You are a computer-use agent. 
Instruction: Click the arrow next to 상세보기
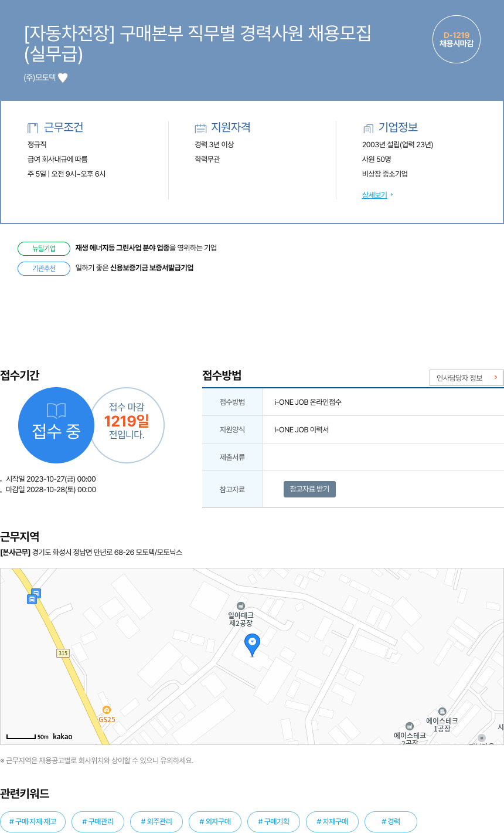pyautogui.click(x=391, y=195)
